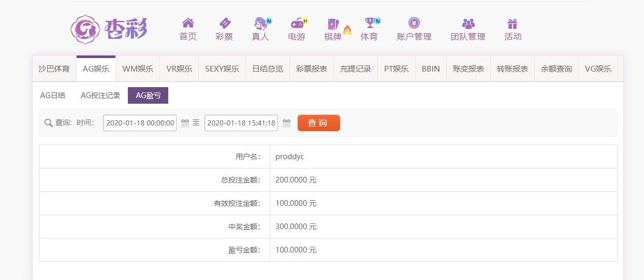Click the 杏彩 site logo

109,29
